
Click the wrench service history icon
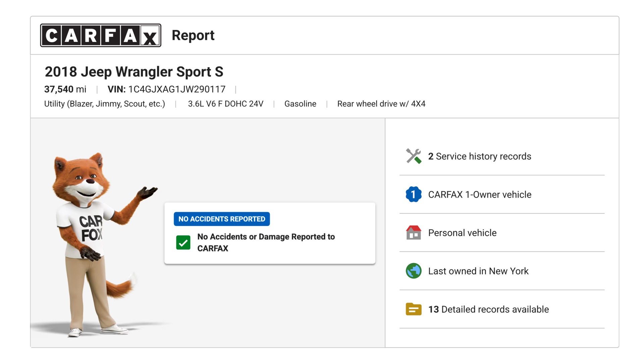(x=414, y=156)
